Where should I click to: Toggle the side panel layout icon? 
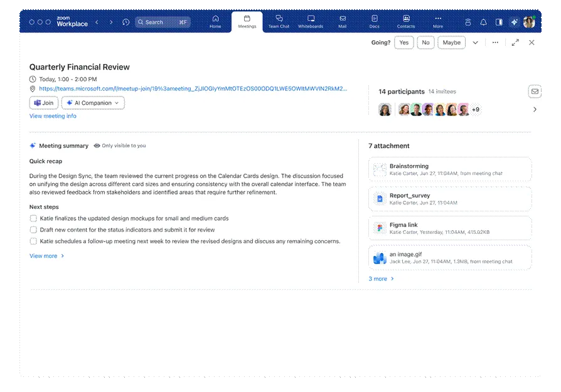point(499,22)
